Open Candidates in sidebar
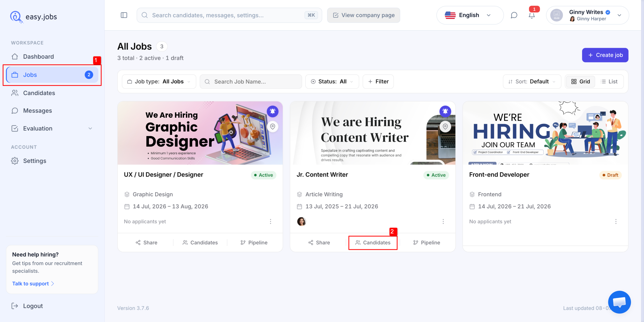644x322 pixels. click(52, 93)
